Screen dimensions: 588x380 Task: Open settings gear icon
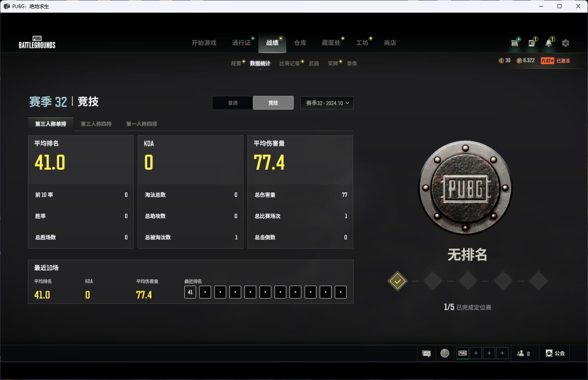566,43
